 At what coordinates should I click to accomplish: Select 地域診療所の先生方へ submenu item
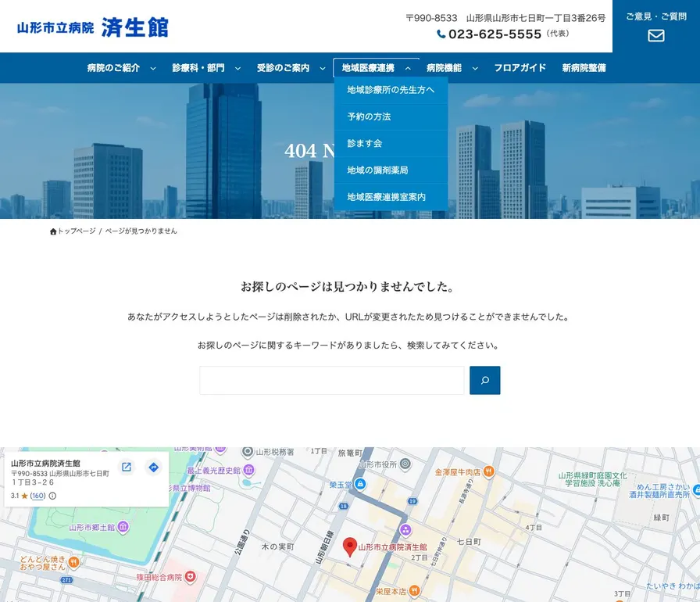coord(391,90)
